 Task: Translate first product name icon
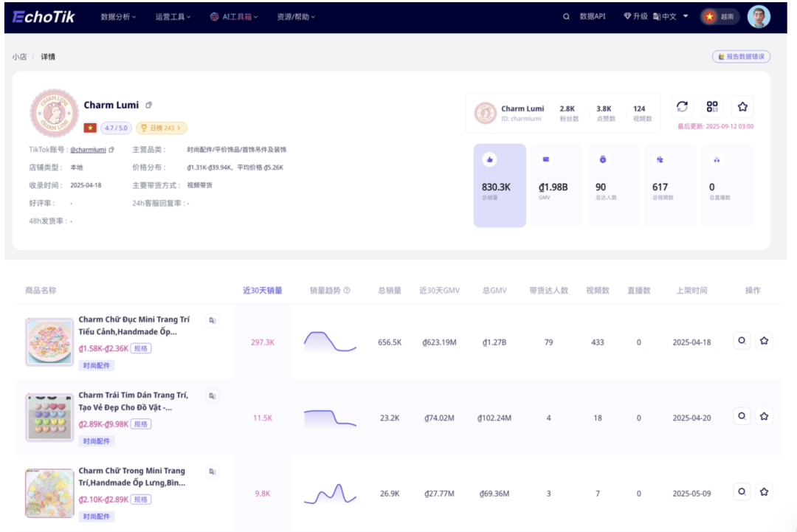(213, 320)
